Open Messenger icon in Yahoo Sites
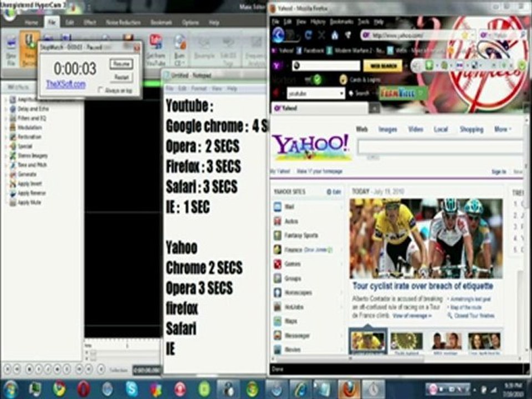 pos(278,336)
